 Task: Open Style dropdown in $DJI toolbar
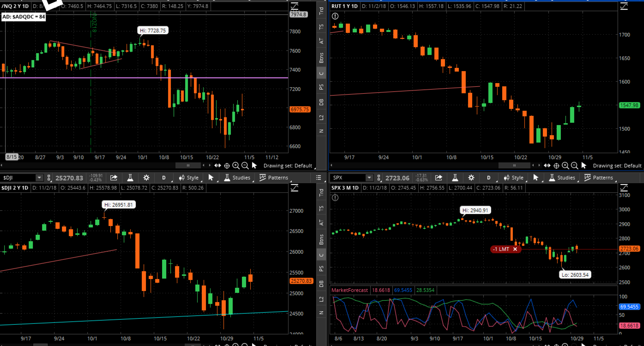click(x=189, y=178)
